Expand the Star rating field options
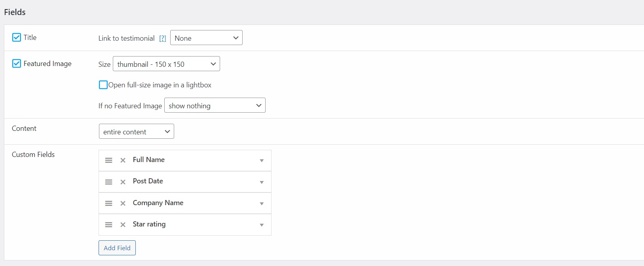Viewport: 644px width, 266px height. (262, 225)
